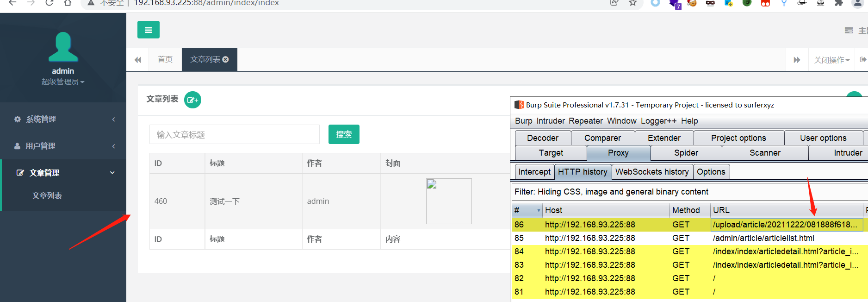The width and height of the screenshot is (868, 302).
Task: Click the green add-article icon button
Action: coord(192,100)
